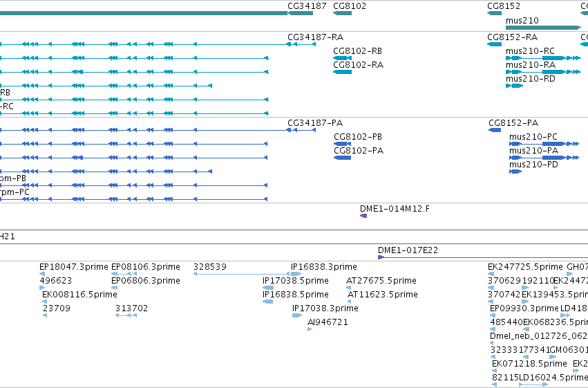588x388 pixels.
Task: Select protein label CG8102-PA
Action: point(359,151)
